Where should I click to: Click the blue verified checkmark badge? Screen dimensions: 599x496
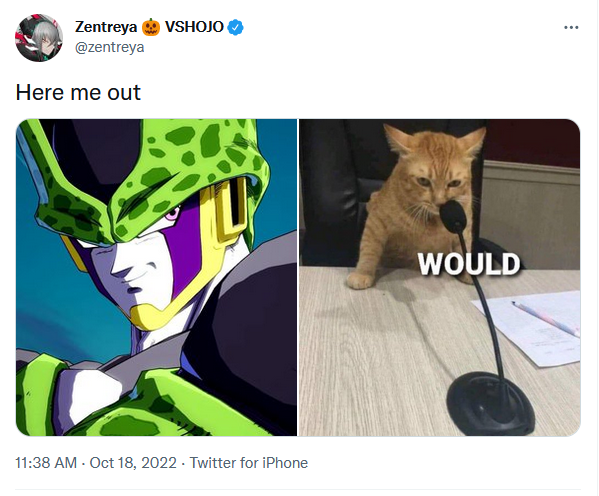point(236,28)
